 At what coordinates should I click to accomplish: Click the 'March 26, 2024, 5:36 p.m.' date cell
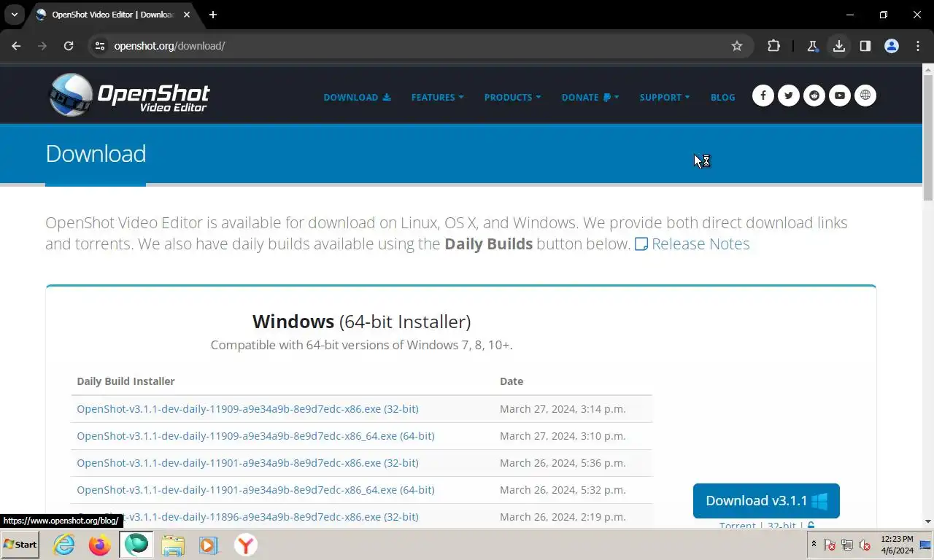[563, 463]
